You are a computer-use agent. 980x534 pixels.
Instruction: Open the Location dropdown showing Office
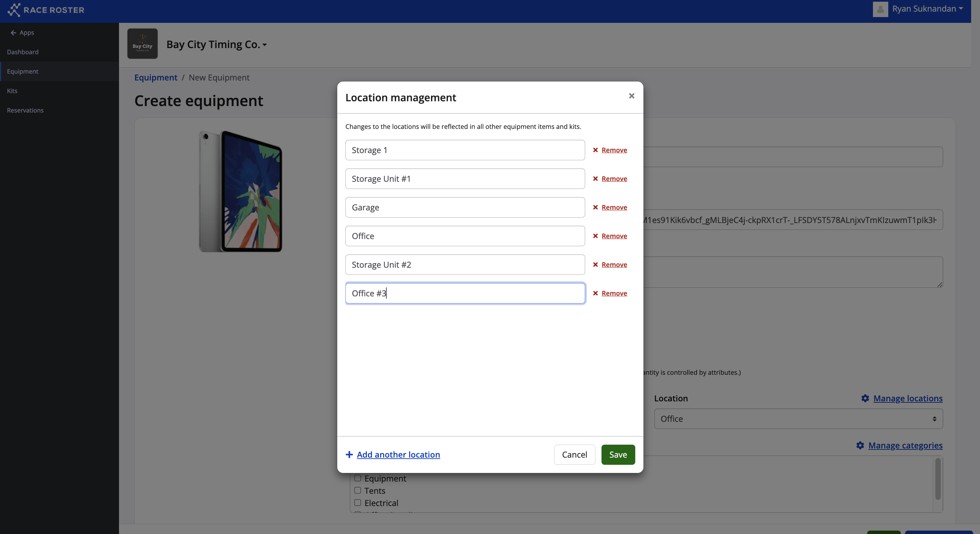coord(798,419)
